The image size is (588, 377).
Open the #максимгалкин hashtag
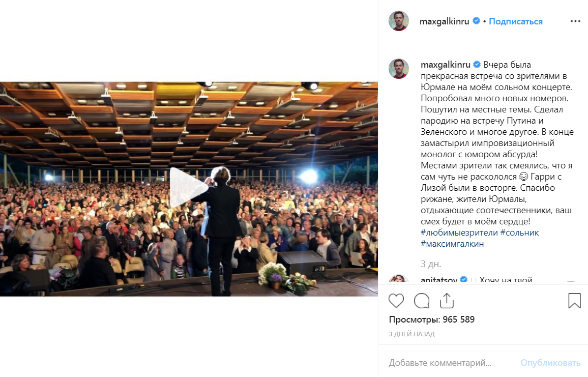(452, 244)
